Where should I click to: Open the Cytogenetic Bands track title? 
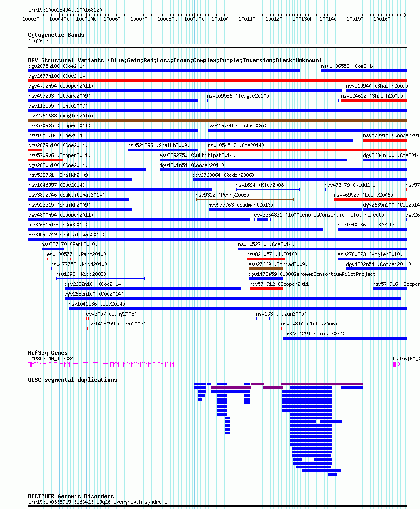click(56, 35)
